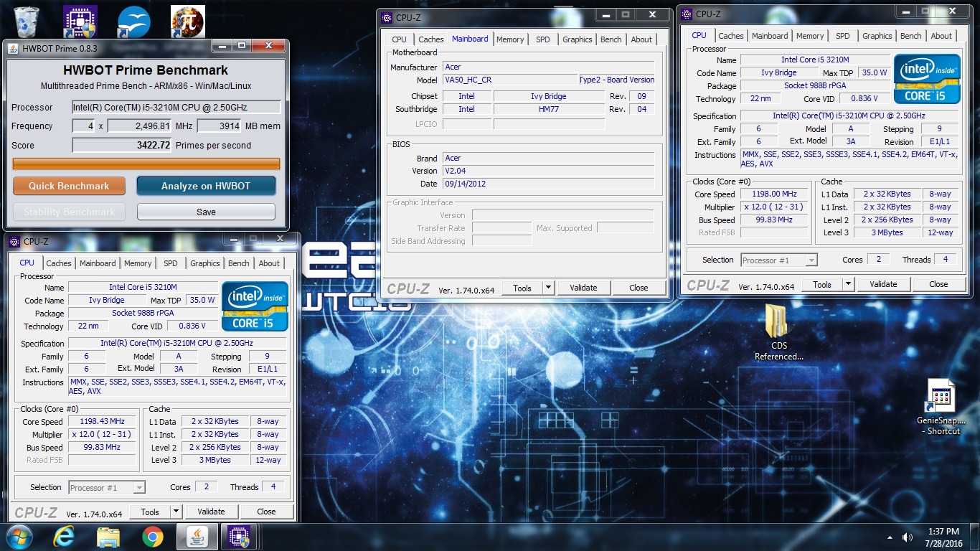
Task: Click Validate in the right CPU-Z window
Action: click(883, 284)
